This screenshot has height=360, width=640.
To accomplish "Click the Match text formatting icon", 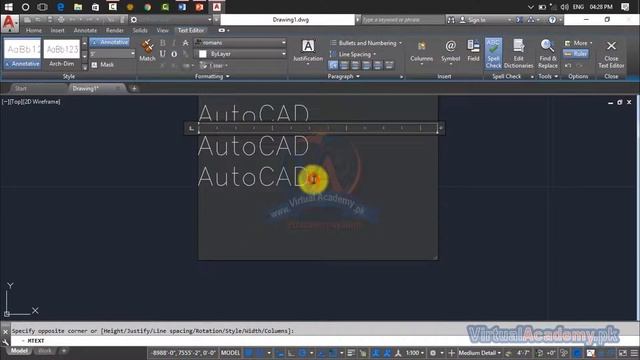I will [147, 51].
